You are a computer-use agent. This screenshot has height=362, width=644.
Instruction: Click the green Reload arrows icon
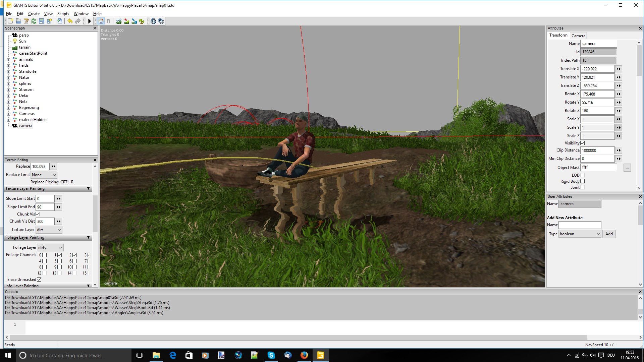[x=34, y=21]
